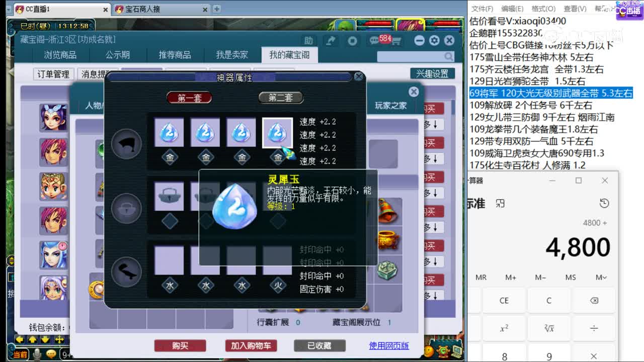
Task: Switch to the 第一套 gem set
Action: (x=189, y=99)
